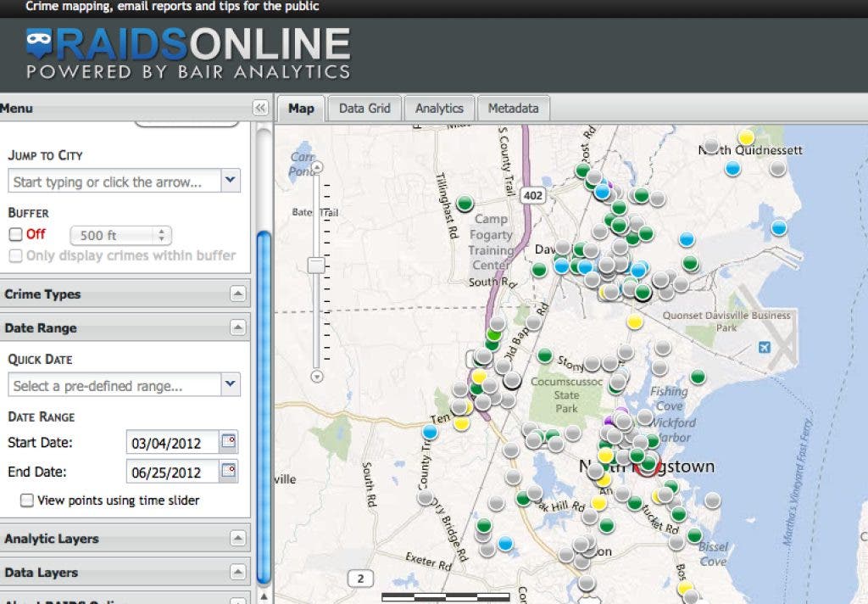This screenshot has width=868, height=604.
Task: Click the Wickford Harbor map label
Action: click(672, 430)
